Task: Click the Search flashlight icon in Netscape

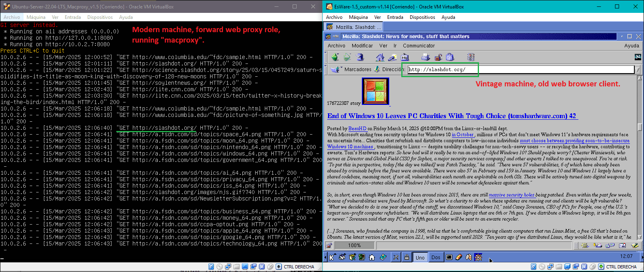Action: [x=392, y=57]
